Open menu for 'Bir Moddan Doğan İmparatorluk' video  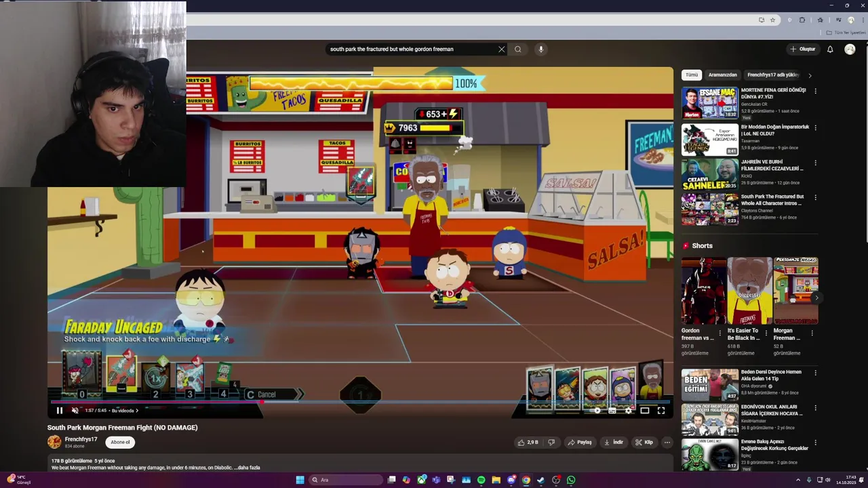(815, 127)
